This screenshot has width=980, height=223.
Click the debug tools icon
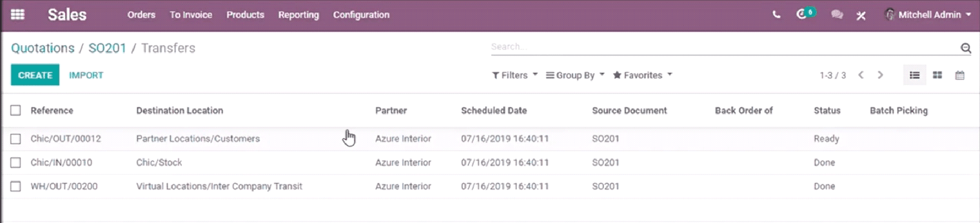coord(861,15)
